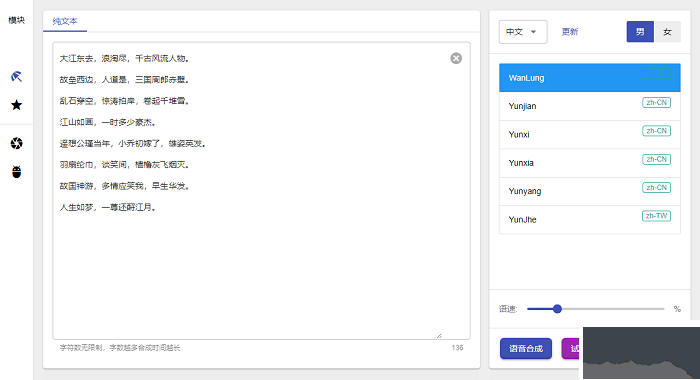700x380 pixels.
Task: Open the camera aperture icon in the sidebar
Action: click(17, 143)
